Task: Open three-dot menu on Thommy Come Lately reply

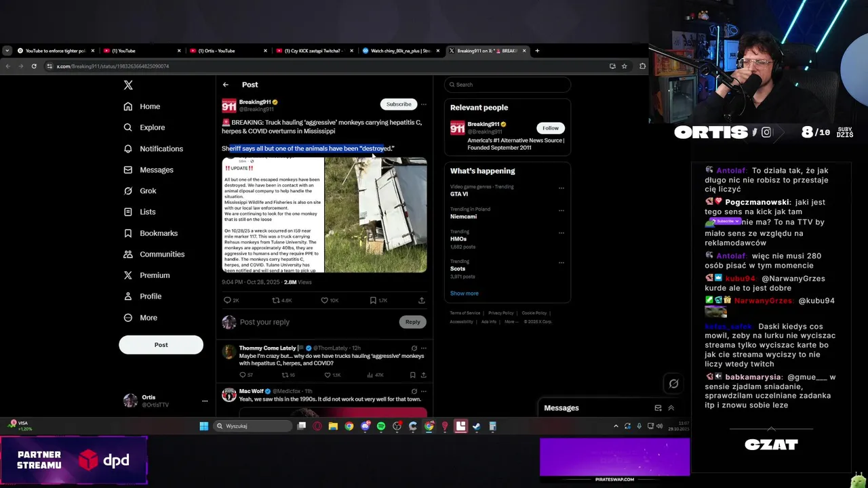Action: pyautogui.click(x=423, y=348)
